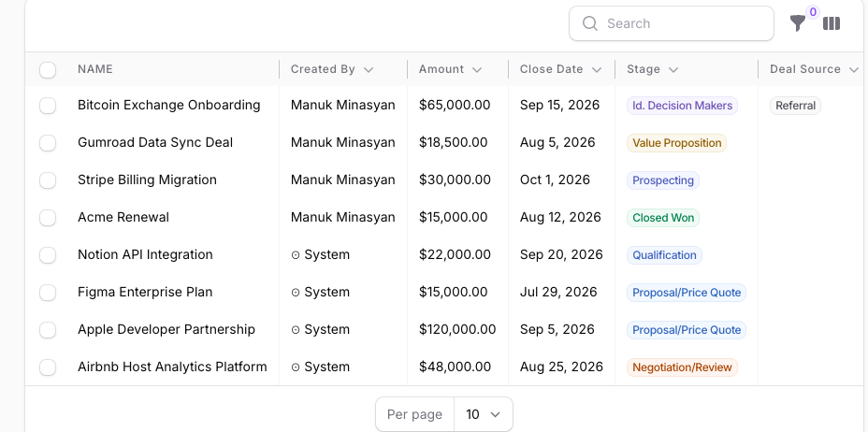Select the Gumroad Data Sync Deal checkbox

click(x=48, y=143)
